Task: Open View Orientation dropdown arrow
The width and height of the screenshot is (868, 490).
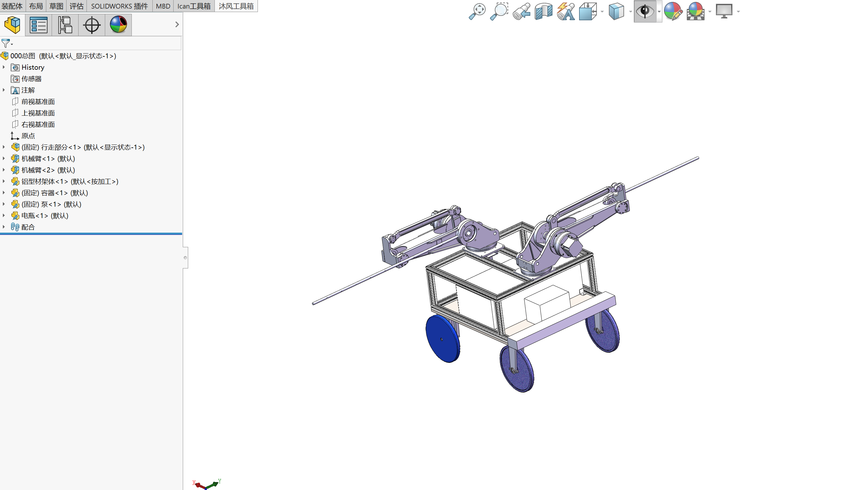Action: coord(602,12)
